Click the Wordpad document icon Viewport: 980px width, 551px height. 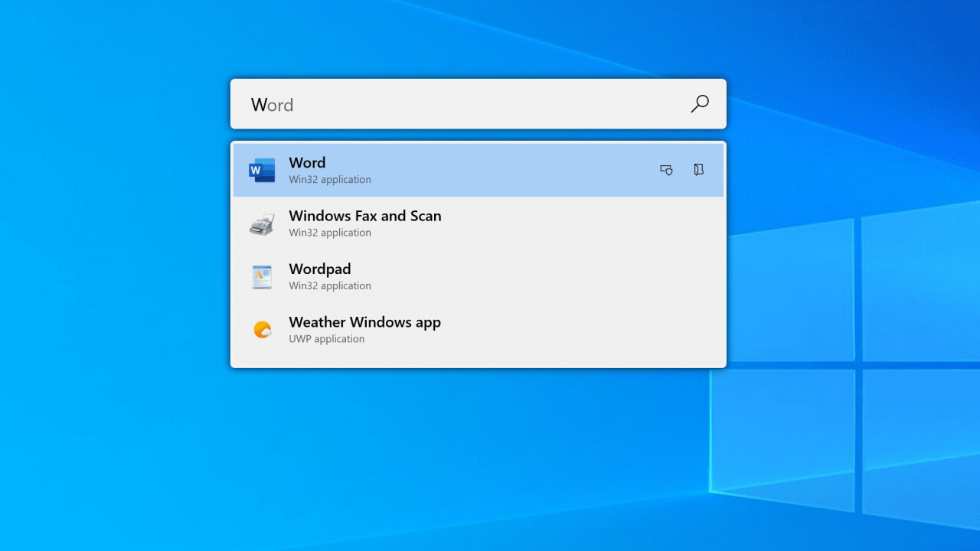[x=262, y=276]
